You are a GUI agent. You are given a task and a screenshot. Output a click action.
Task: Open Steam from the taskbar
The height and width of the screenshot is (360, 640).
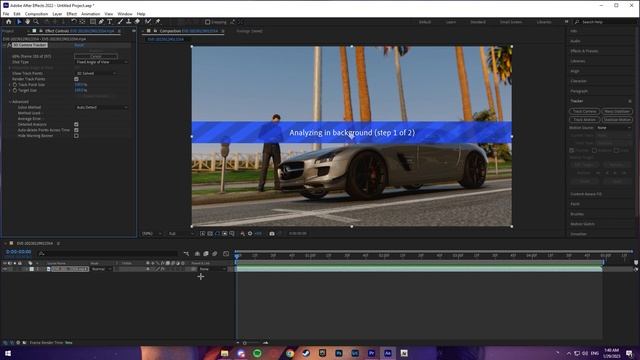coord(306,353)
